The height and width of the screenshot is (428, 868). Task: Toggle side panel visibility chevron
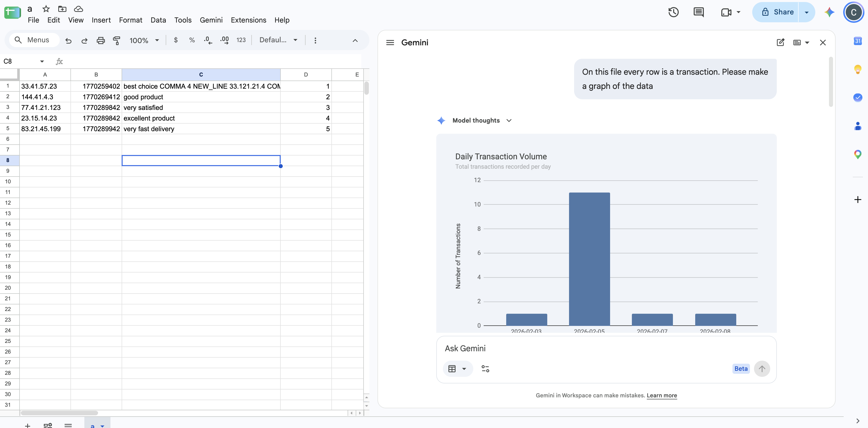coord(858,421)
